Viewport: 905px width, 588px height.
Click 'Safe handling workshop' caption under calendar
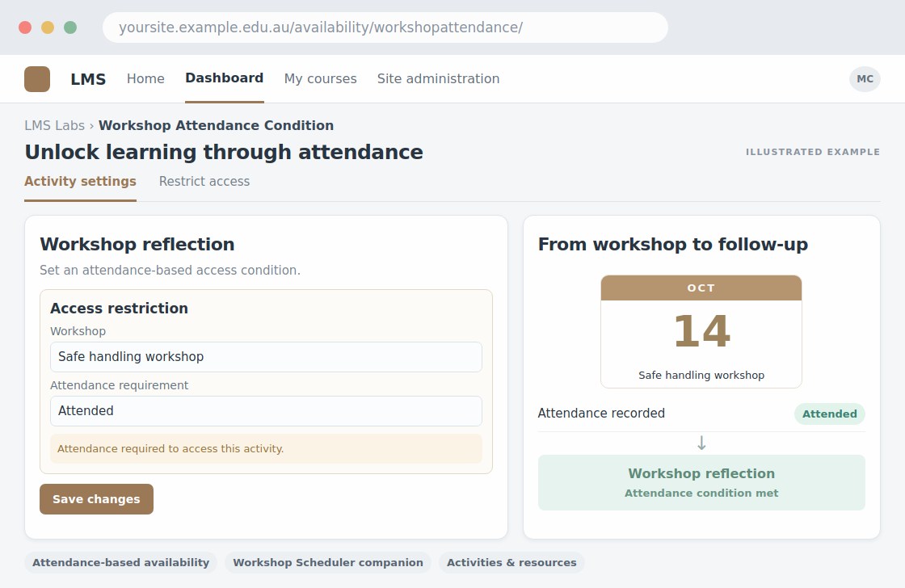click(701, 376)
